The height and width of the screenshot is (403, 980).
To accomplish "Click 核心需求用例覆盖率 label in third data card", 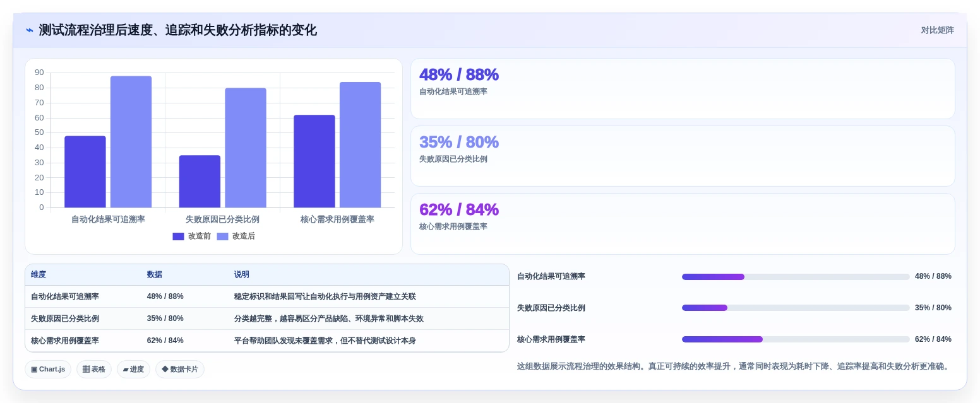I will click(453, 226).
